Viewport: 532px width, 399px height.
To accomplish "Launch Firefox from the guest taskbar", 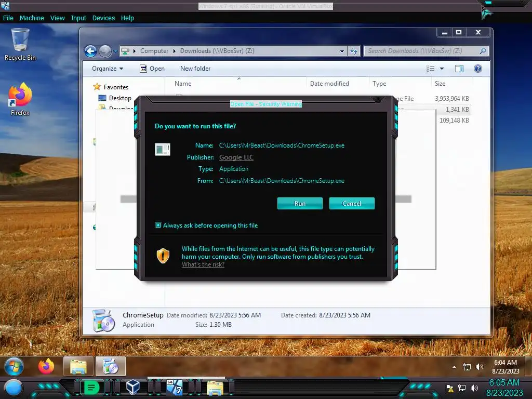I will (x=46, y=366).
